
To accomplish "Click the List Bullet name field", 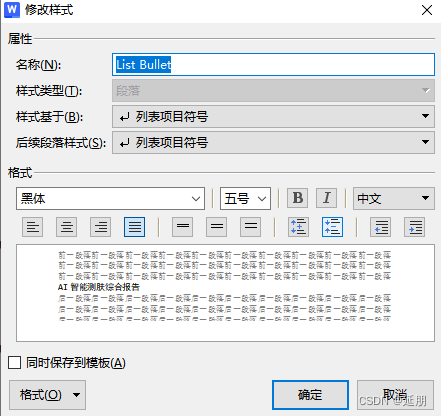I will [273, 64].
